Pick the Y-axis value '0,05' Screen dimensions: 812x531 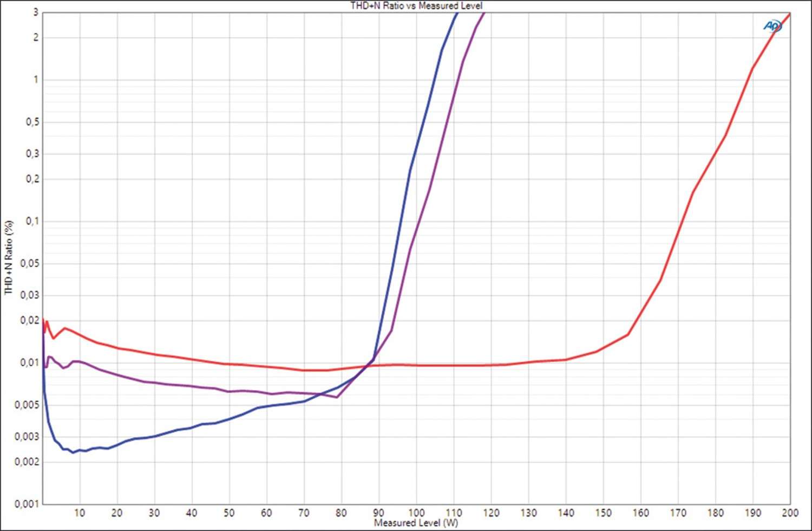(30, 263)
